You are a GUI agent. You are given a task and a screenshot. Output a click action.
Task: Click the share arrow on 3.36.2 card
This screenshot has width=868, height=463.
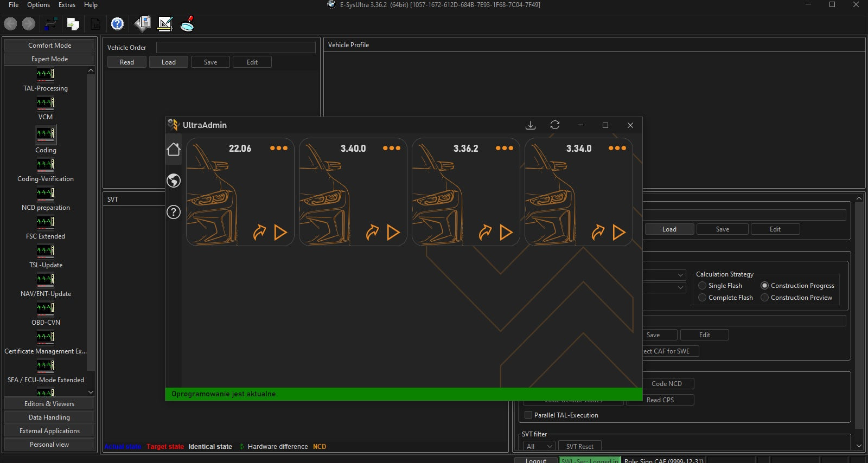486,233
